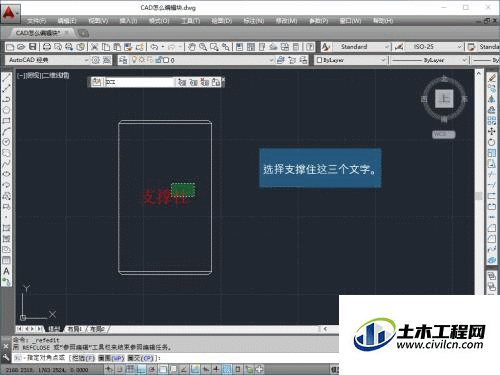Toggle Object Snap Tracking in status bar
The image size is (500, 375).
tap(184, 369)
